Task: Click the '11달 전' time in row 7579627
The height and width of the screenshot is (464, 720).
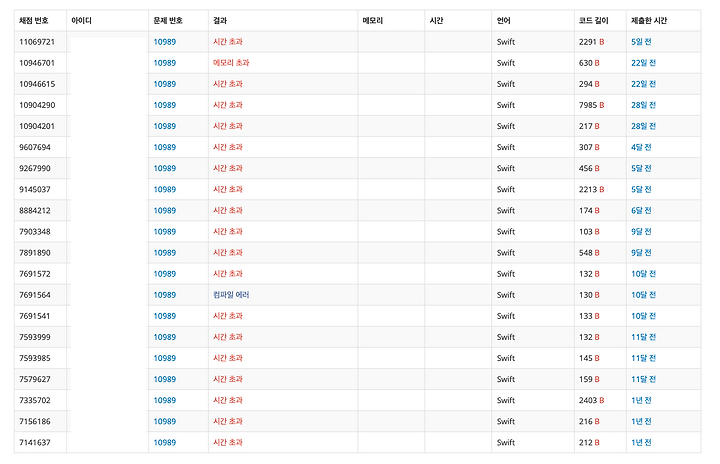Action: click(643, 379)
